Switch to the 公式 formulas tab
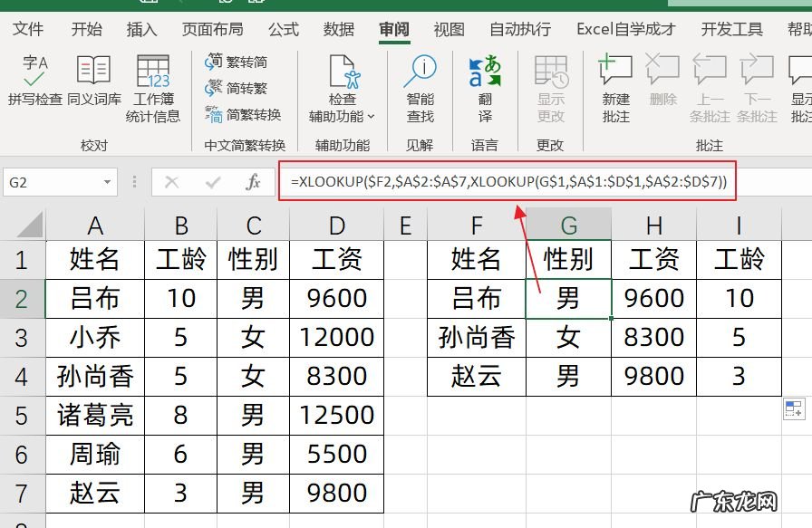812x528 pixels. [x=284, y=29]
